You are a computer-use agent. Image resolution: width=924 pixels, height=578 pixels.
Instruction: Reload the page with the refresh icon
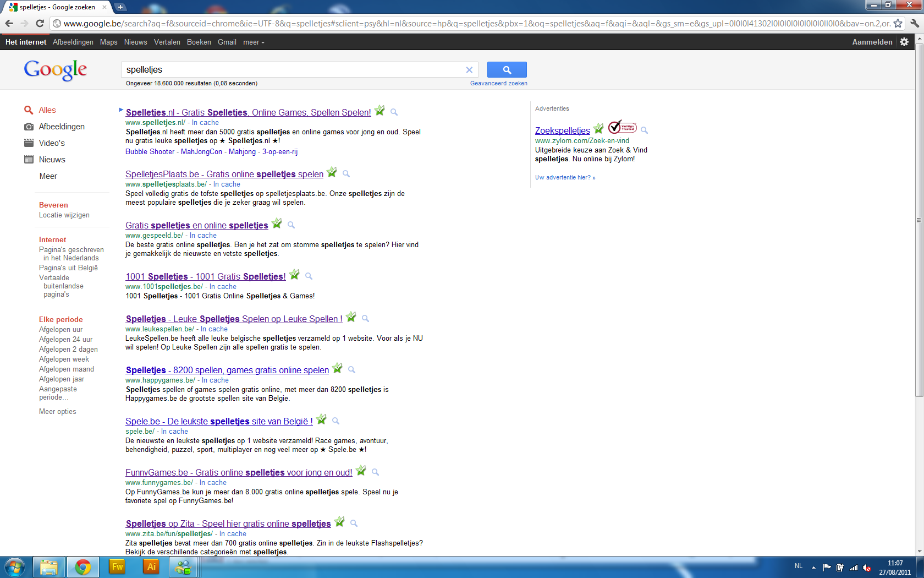[x=40, y=23]
